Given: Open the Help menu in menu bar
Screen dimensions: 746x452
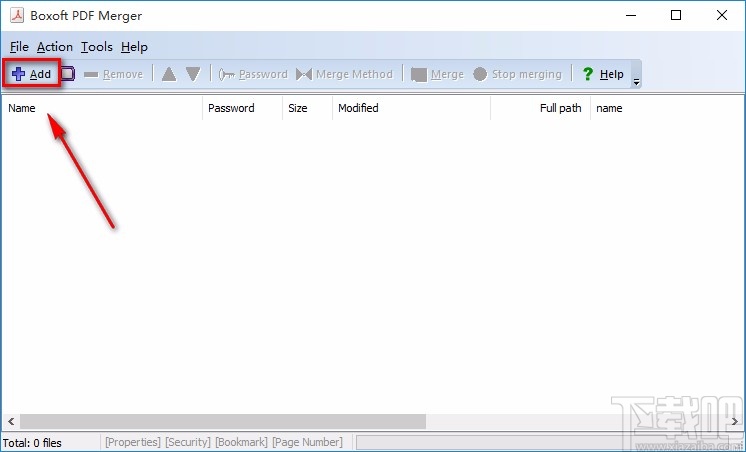Looking at the screenshot, I should [x=134, y=47].
